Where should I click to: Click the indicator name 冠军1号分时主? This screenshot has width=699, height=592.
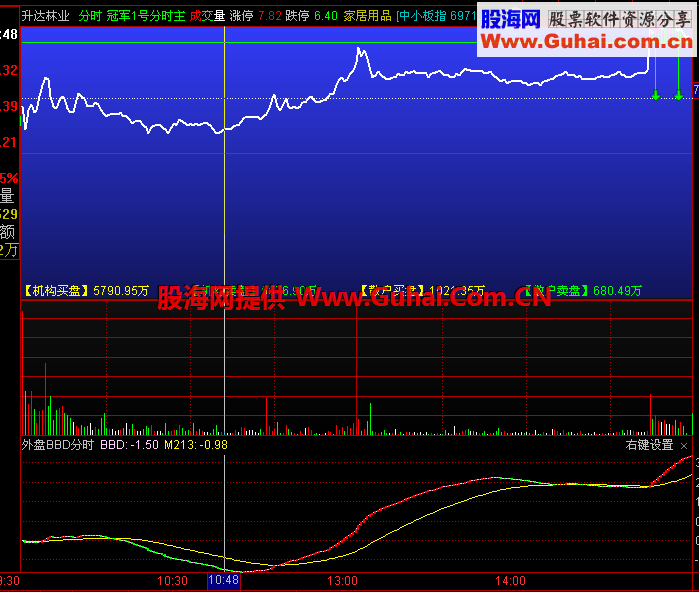click(x=146, y=16)
